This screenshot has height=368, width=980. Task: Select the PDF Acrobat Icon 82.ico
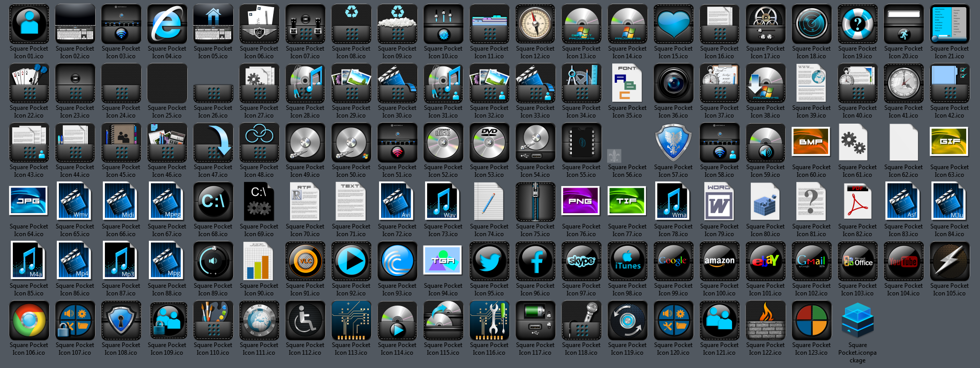point(858,202)
